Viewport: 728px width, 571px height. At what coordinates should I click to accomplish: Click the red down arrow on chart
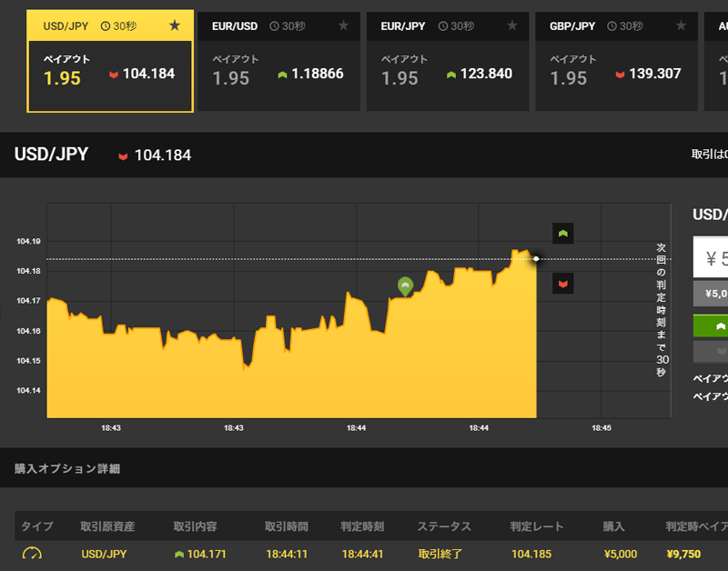point(563,285)
